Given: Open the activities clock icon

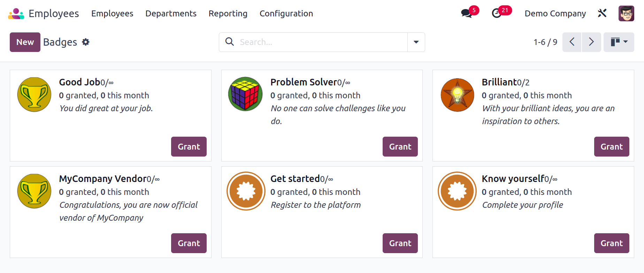Looking at the screenshot, I should [x=497, y=14].
